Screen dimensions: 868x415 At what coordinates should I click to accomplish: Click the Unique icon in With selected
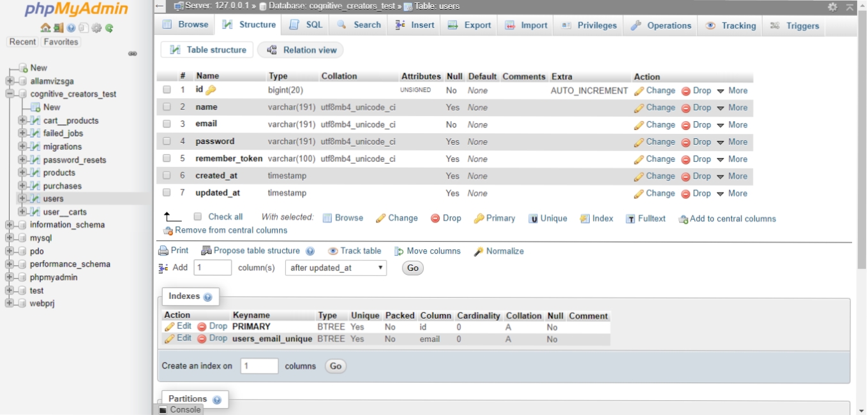(x=533, y=219)
